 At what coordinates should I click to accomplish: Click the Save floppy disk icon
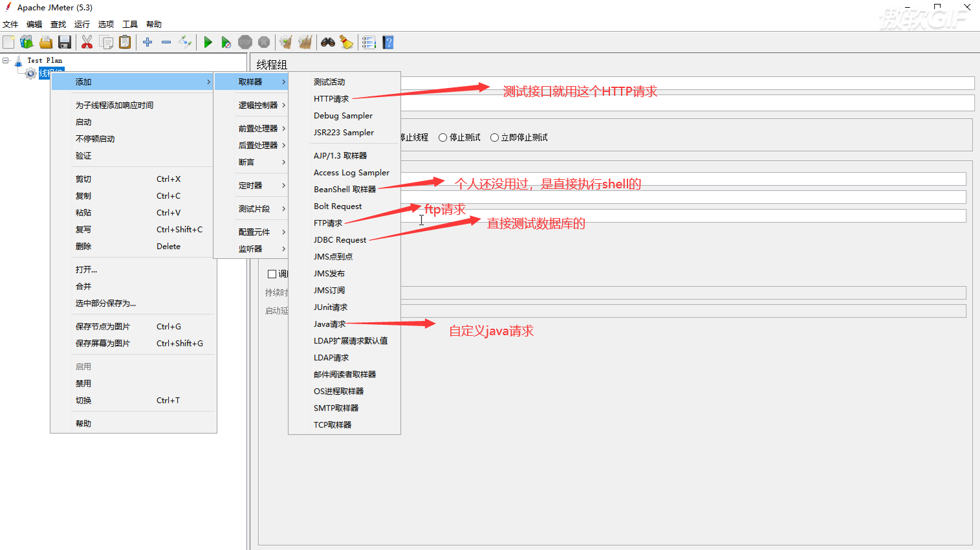coord(65,43)
